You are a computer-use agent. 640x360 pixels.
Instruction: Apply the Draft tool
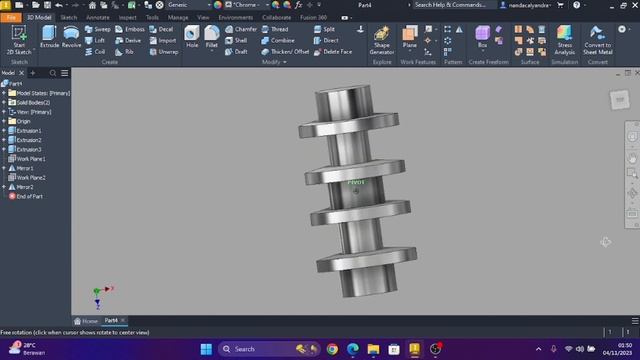[236, 52]
